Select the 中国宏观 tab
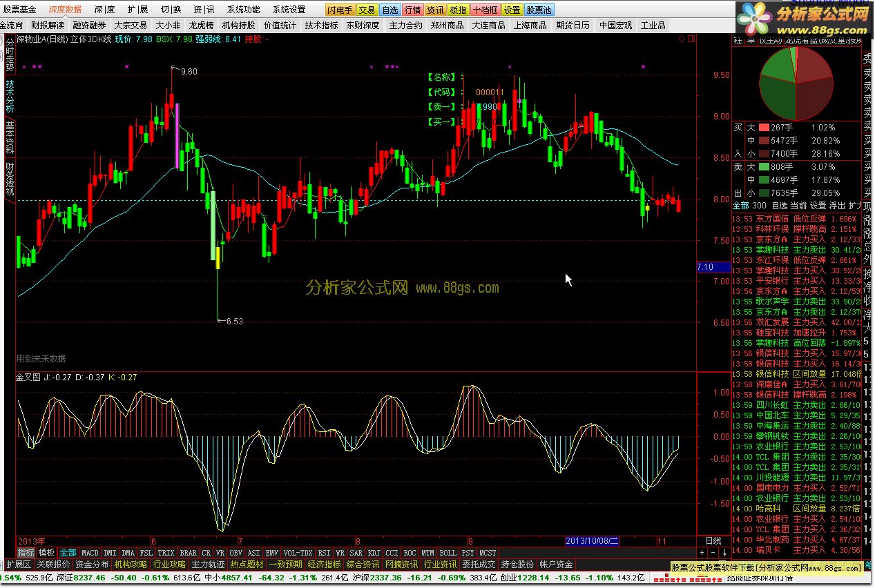Image resolution: width=875 pixels, height=588 pixels. (x=615, y=25)
